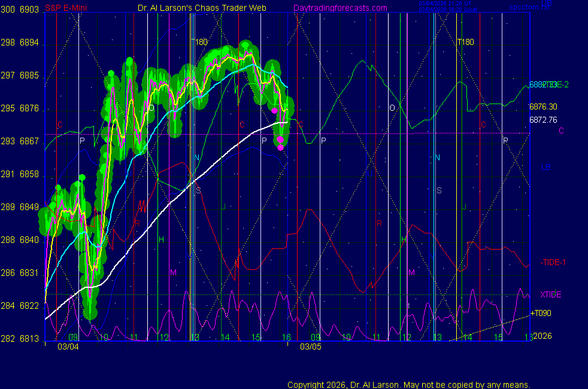The image size is (588, 389).
Task: Click the yellow 6876.30 price label
Action: point(543,107)
